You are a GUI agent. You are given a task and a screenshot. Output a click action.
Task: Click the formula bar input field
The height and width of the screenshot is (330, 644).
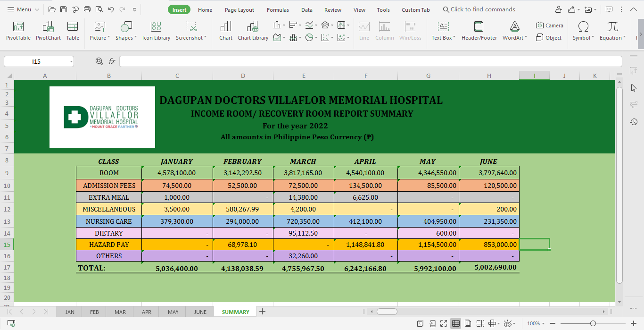371,61
